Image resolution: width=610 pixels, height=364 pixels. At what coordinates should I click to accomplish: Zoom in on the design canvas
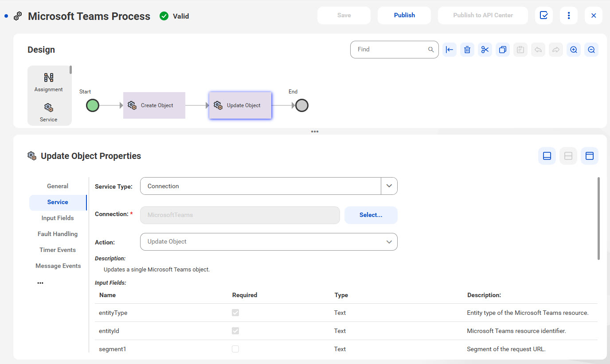click(x=574, y=50)
